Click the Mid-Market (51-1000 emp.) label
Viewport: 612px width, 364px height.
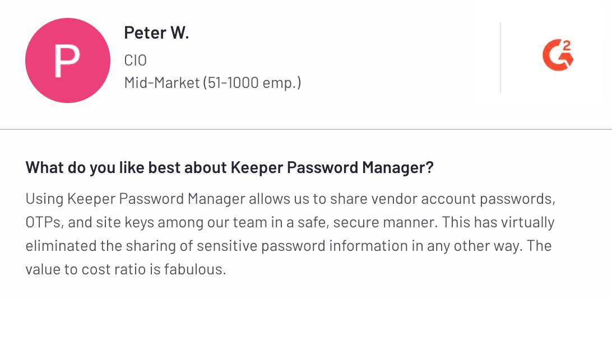[212, 83]
